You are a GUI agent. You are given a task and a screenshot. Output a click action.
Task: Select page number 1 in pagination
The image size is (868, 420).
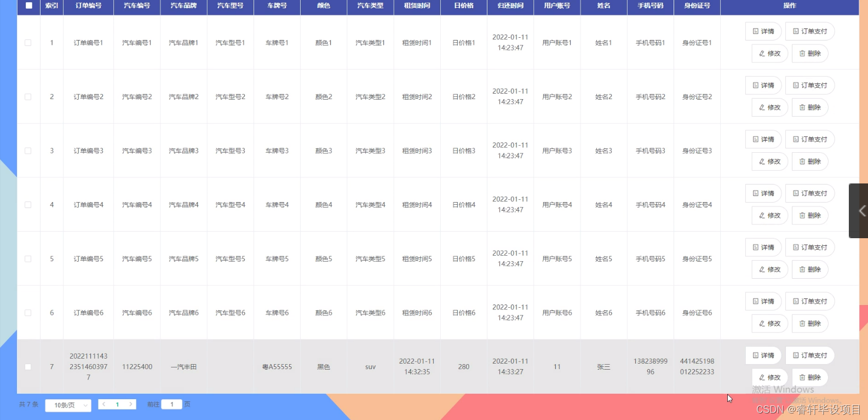[x=117, y=405]
